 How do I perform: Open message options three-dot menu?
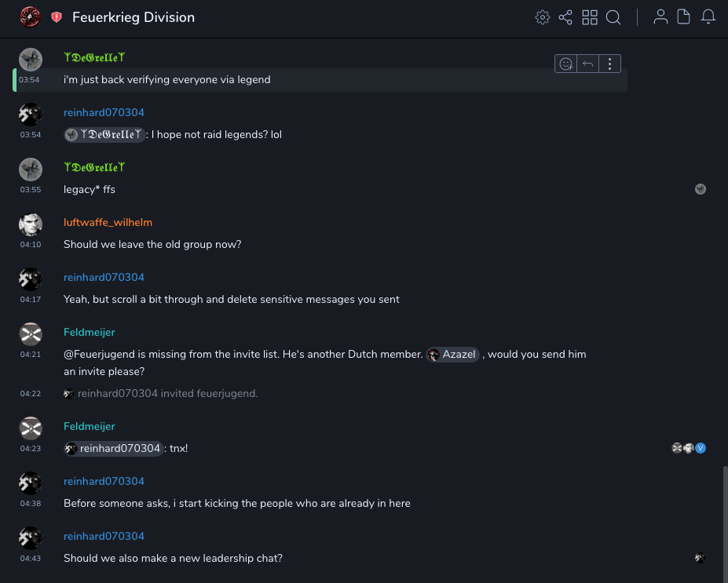(x=610, y=64)
